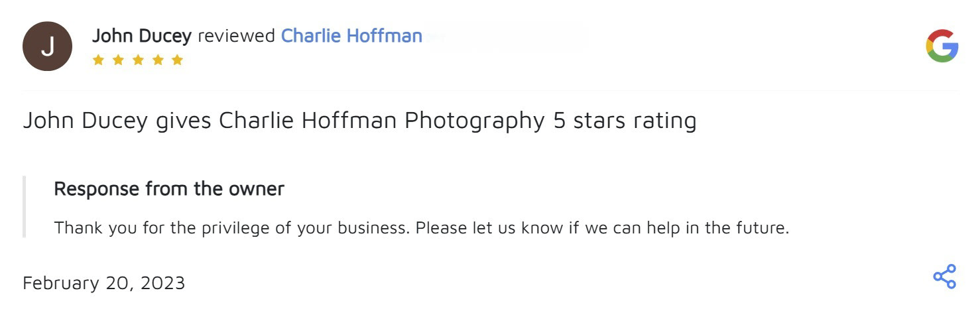This screenshot has width=980, height=317.
Task: Click "5 stars rating" in review text
Action: 624,121
